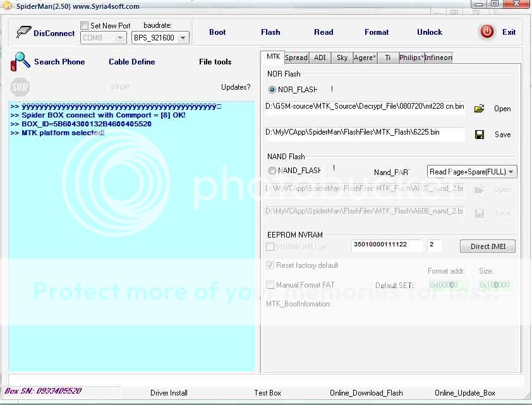Viewport: 532px width, 405px height.
Task: Click the Direct IMEI button
Action: 488,246
